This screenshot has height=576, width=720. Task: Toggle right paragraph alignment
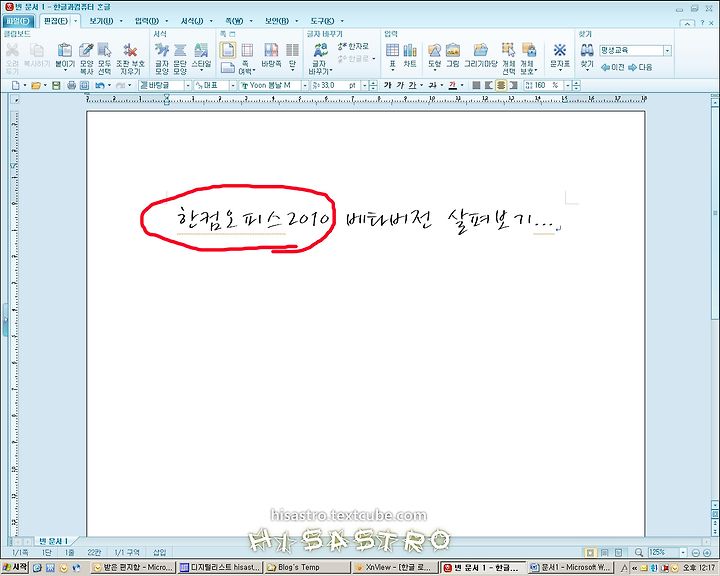point(513,85)
